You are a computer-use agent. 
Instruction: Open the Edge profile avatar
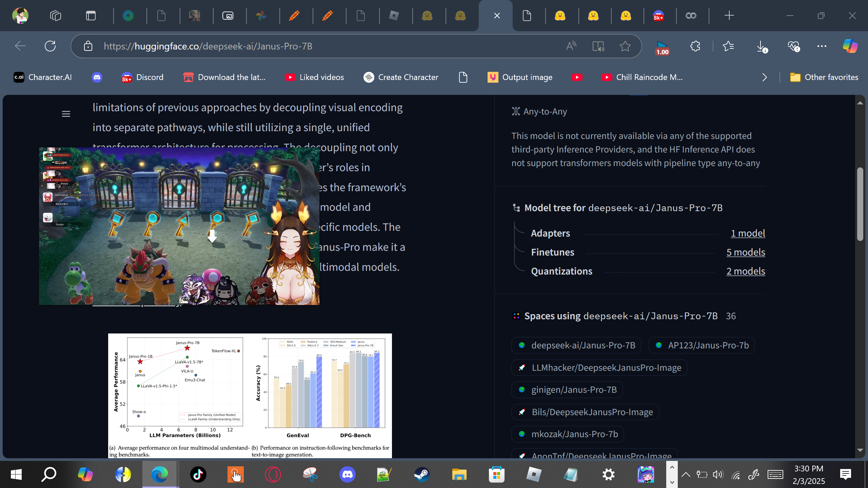click(x=20, y=16)
